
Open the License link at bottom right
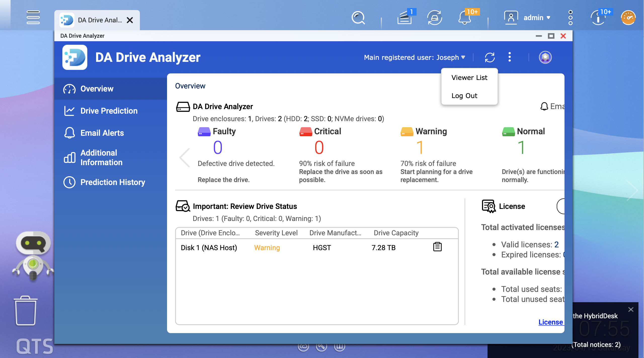coord(551,322)
